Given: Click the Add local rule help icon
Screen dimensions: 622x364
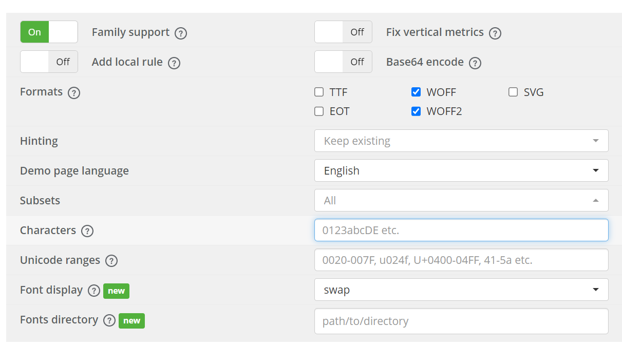Looking at the screenshot, I should click(x=174, y=63).
